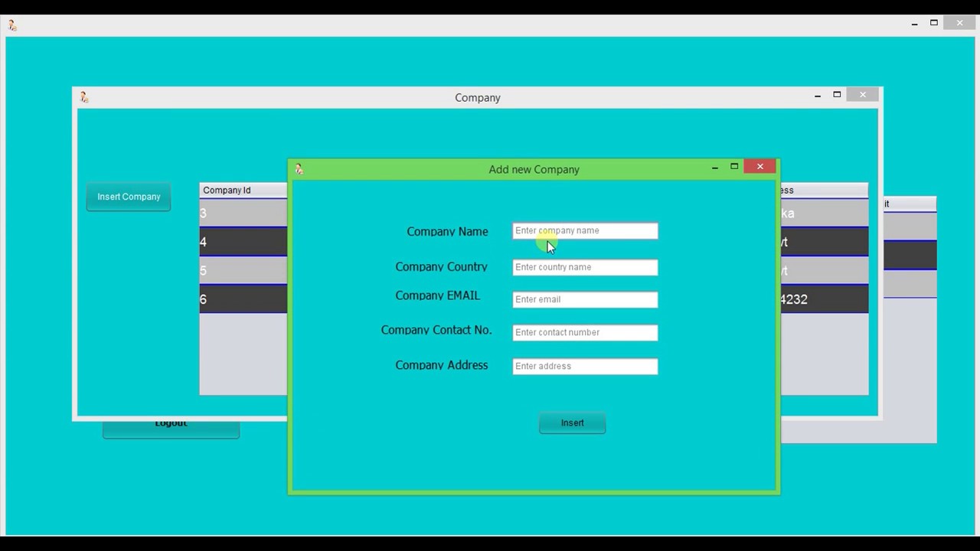Screen dimensions: 980x551
Task: Click the Company Name input field
Action: click(585, 230)
